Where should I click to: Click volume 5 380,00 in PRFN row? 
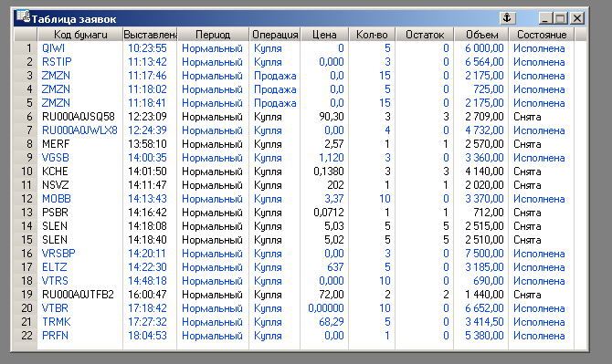(484, 336)
